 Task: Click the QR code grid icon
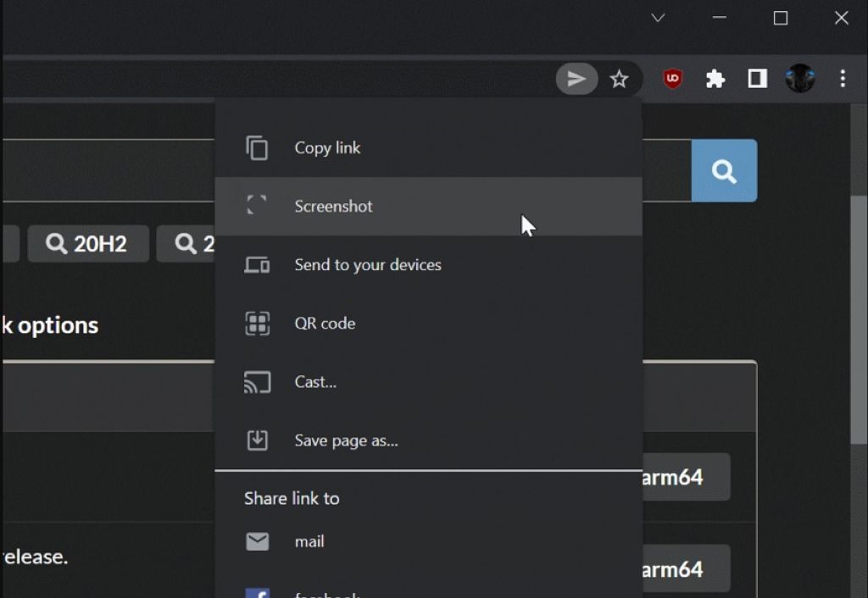point(257,324)
